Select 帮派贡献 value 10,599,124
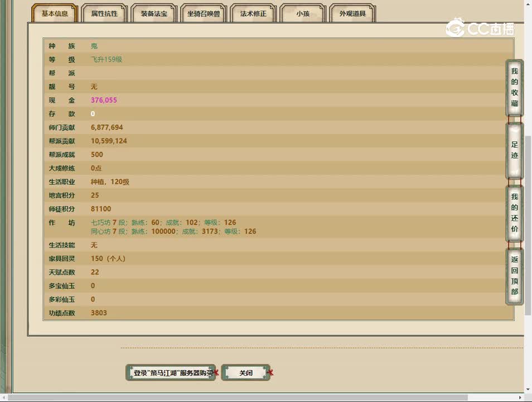532x402 pixels. pyautogui.click(x=109, y=141)
